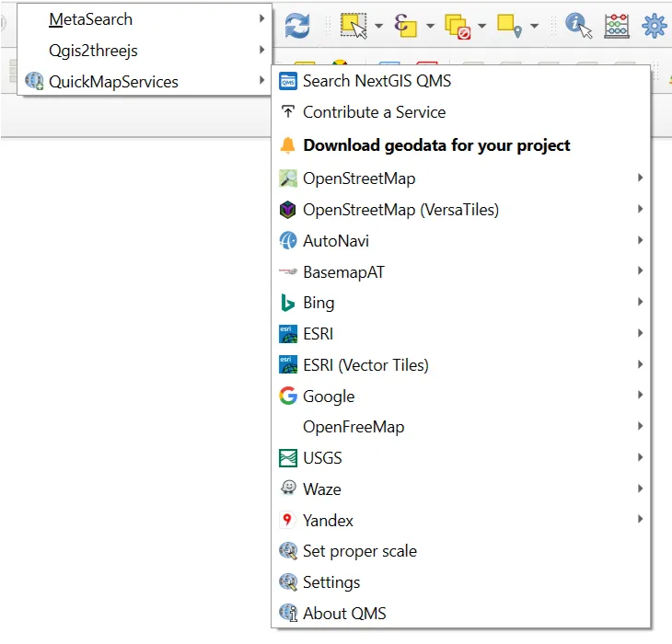Expand the Bing submenu arrow
The height and width of the screenshot is (644, 672).
(x=641, y=302)
